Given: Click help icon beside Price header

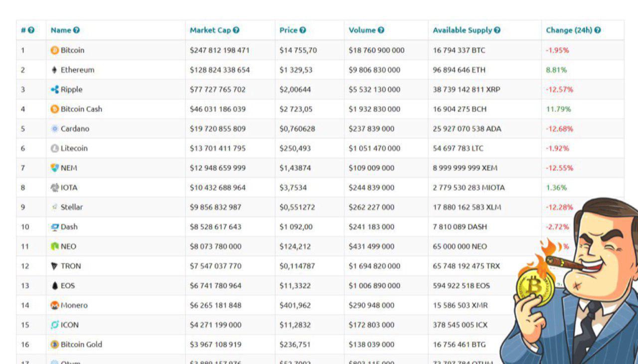Looking at the screenshot, I should pos(303,30).
